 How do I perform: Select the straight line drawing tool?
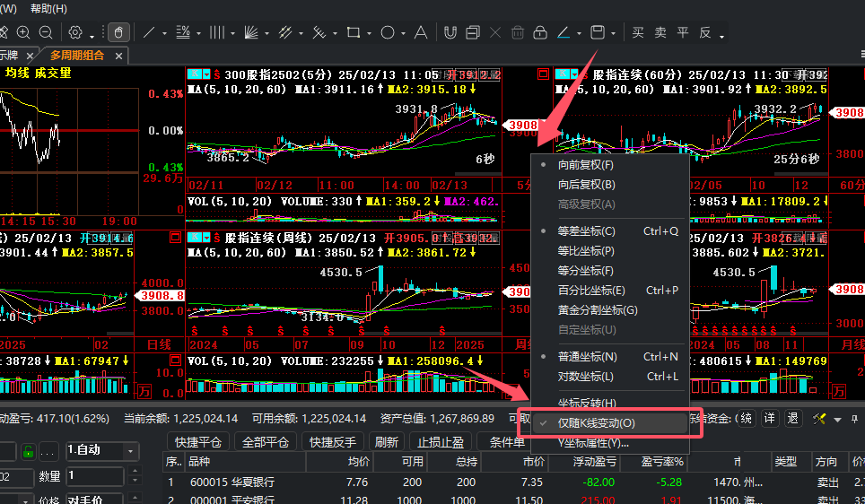pyautogui.click(x=148, y=33)
